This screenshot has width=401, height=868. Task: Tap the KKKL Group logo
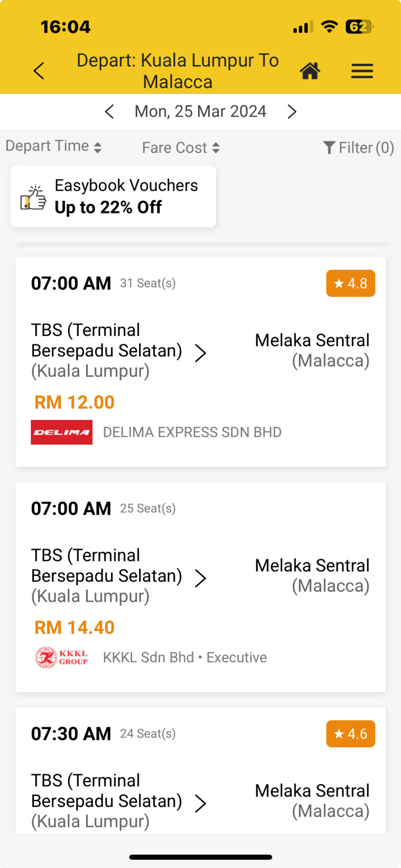point(61,657)
